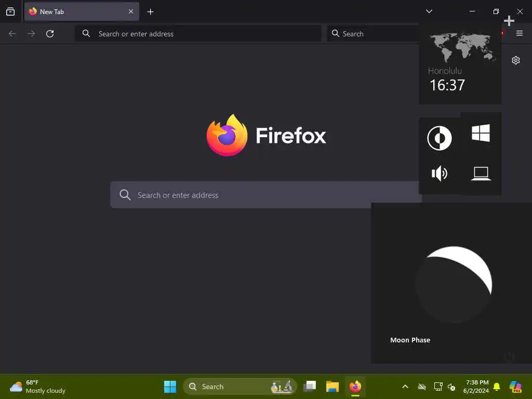
Task: Click the magnifier in the toolbar address bar
Action: coord(86,33)
